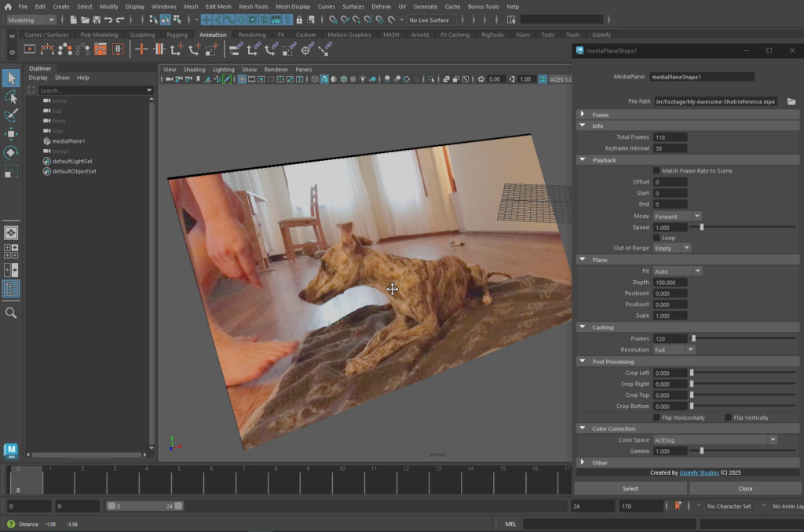Click the open scene folder icon
Image resolution: width=804 pixels, height=532 pixels.
[x=85, y=20]
